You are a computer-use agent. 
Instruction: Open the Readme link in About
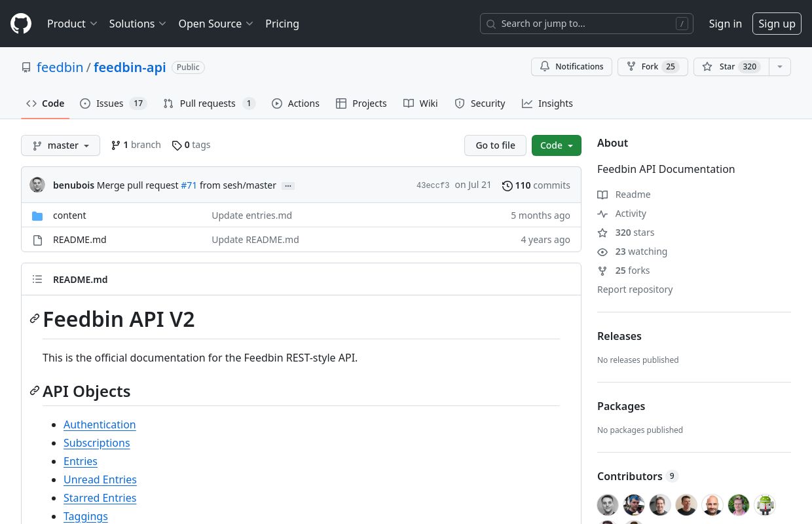pos(624,195)
